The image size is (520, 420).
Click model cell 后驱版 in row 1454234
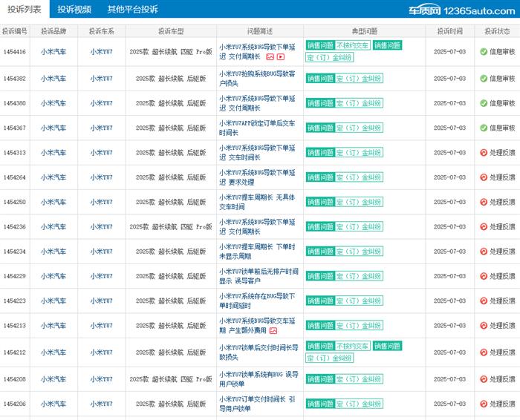pos(196,252)
